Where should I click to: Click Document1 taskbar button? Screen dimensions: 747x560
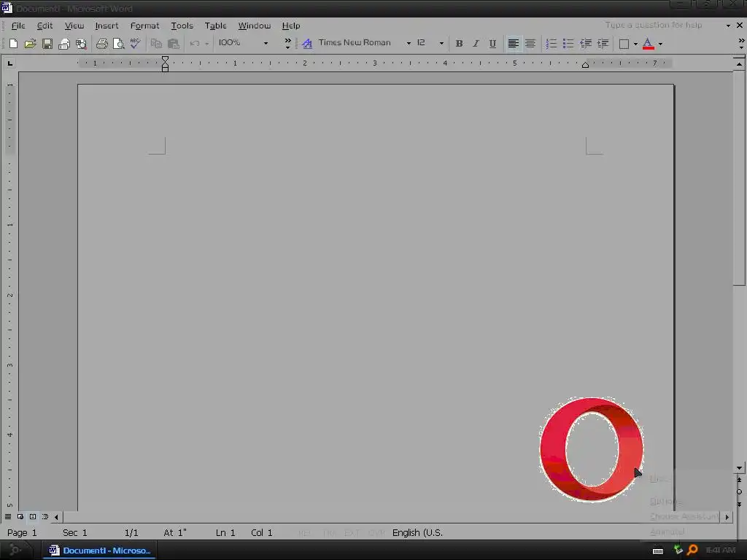[x=100, y=551]
